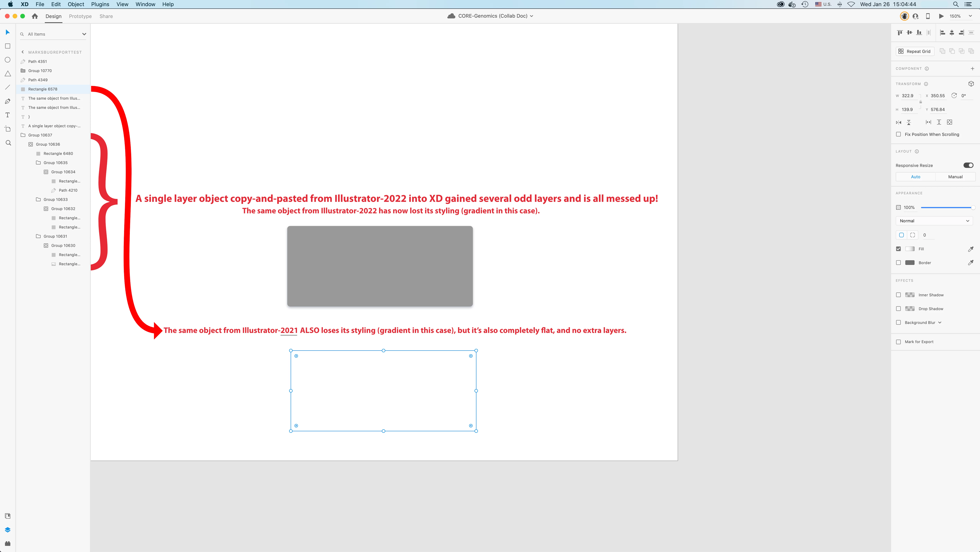The height and width of the screenshot is (552, 980).
Task: Click the 3D transforms cube icon
Action: pos(971,84)
